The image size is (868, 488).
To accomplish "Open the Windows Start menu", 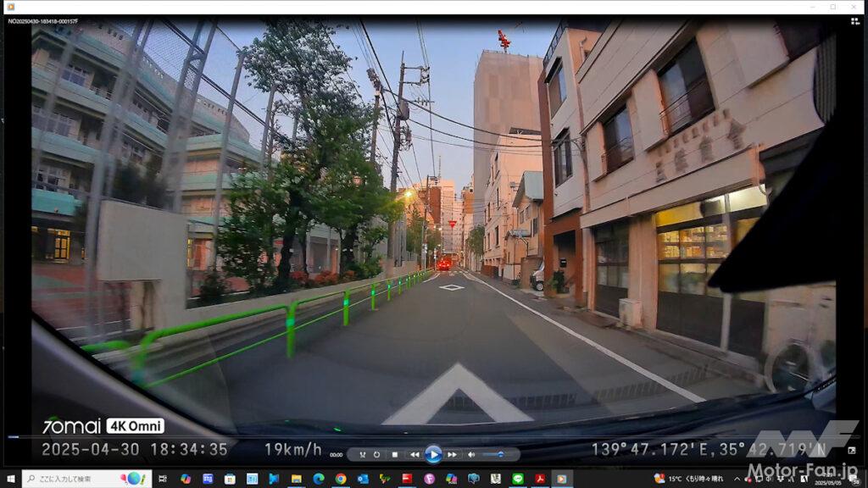I will (x=9, y=479).
